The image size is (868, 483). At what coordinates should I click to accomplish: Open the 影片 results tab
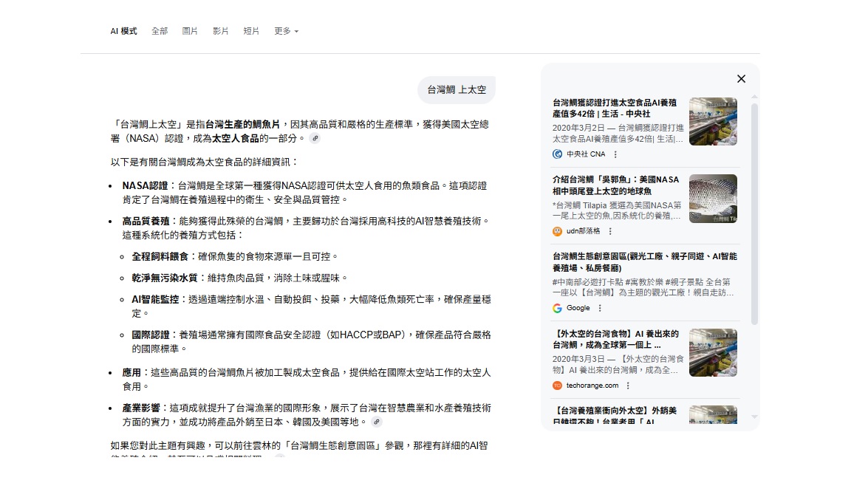point(221,31)
